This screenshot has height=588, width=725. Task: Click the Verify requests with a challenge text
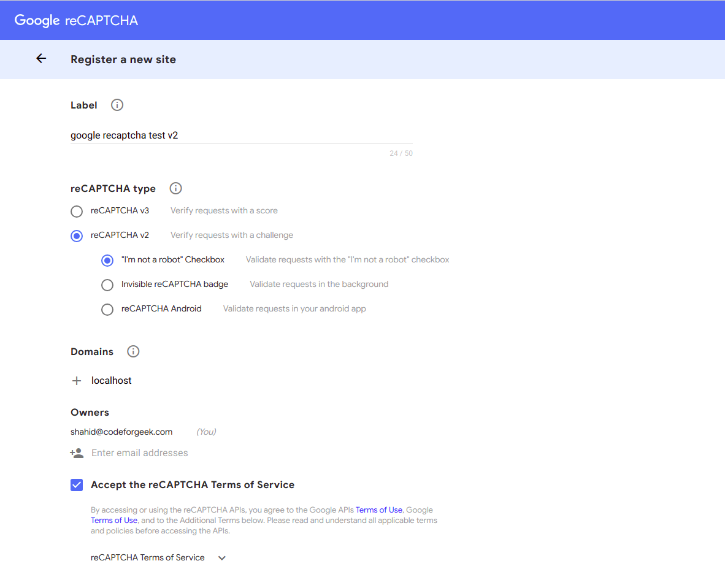pos(232,235)
